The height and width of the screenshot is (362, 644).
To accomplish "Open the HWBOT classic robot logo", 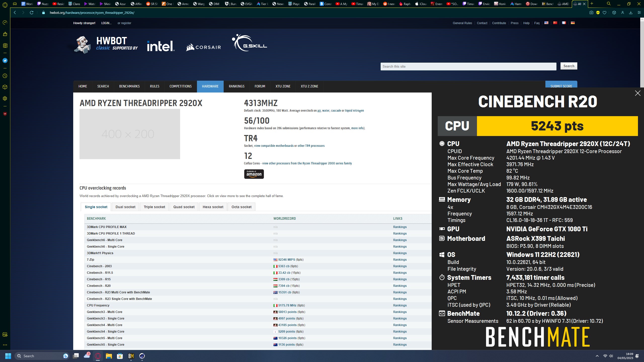I will click(83, 45).
